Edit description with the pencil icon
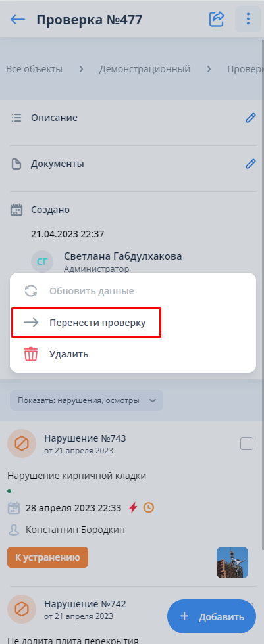The height and width of the screenshot is (644, 264). coord(250,118)
